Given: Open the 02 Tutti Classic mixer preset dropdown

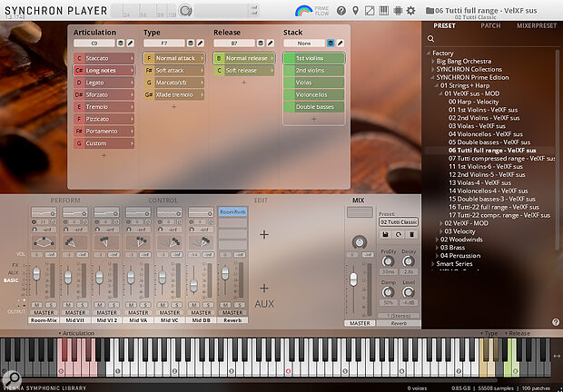Looking at the screenshot, I should coord(399,222).
